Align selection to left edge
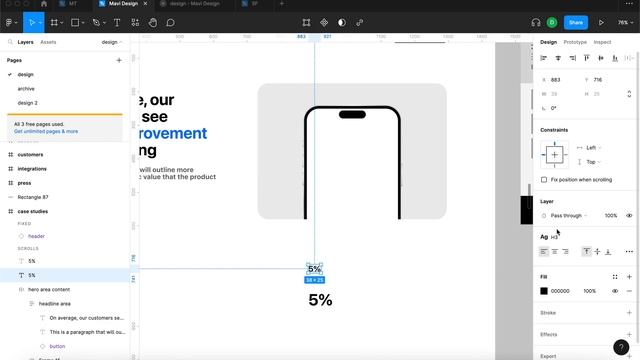Screen dimensions: 640x360 pyautogui.click(x=544, y=58)
